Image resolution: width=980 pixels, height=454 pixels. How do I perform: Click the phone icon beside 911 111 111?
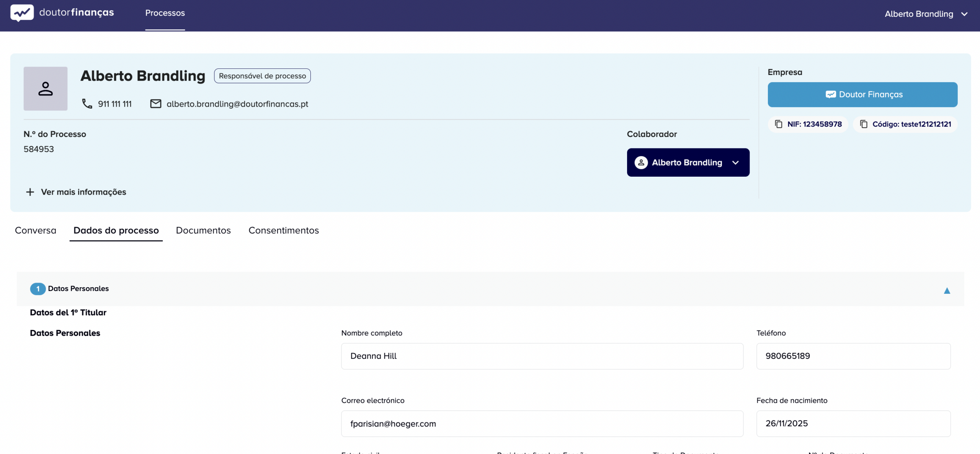(x=87, y=103)
